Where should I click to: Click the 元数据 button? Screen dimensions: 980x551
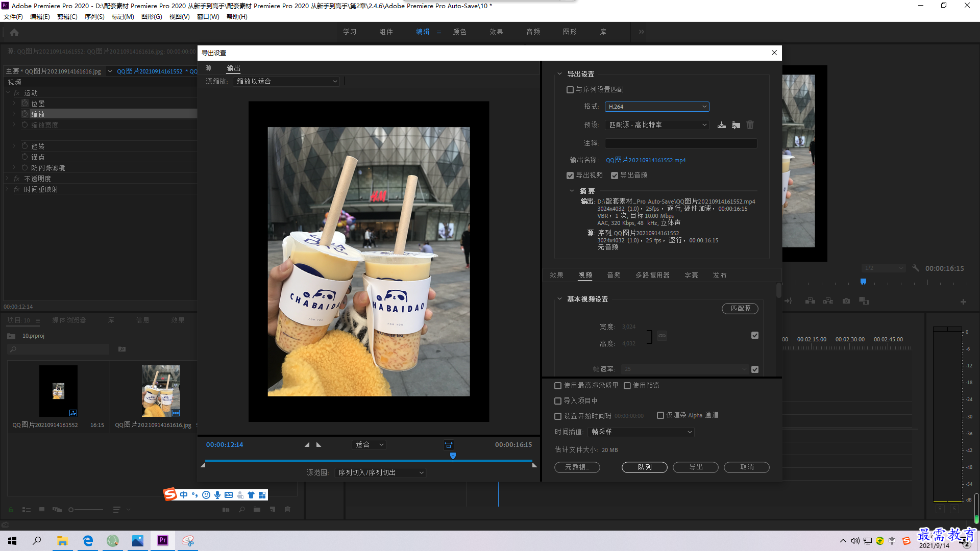click(577, 467)
